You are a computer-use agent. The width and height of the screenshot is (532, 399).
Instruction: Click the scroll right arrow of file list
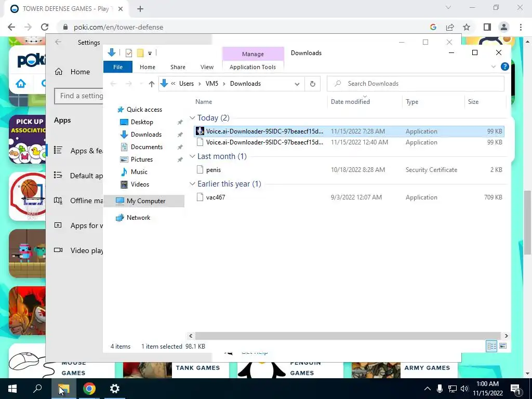506,336
